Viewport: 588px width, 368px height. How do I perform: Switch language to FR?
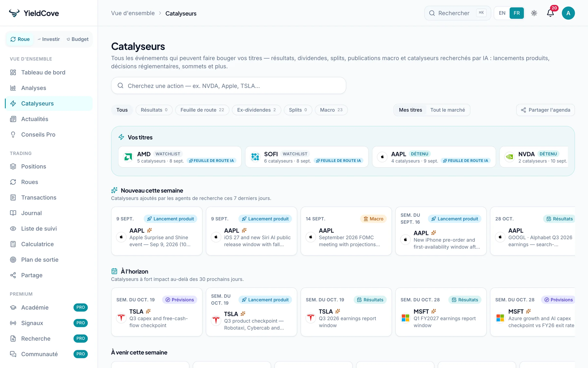(x=516, y=13)
